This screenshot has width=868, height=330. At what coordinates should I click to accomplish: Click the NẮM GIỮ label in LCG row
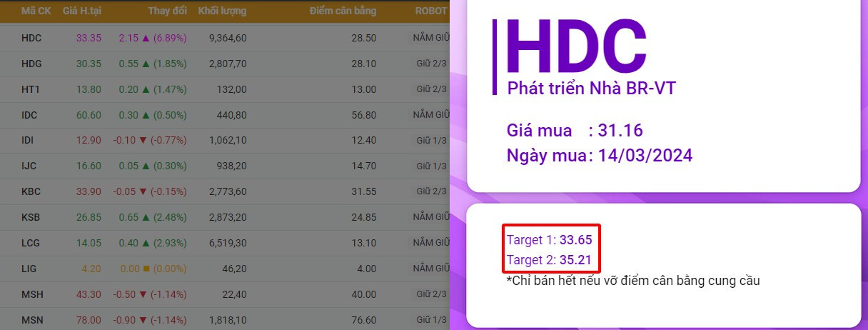point(430,242)
